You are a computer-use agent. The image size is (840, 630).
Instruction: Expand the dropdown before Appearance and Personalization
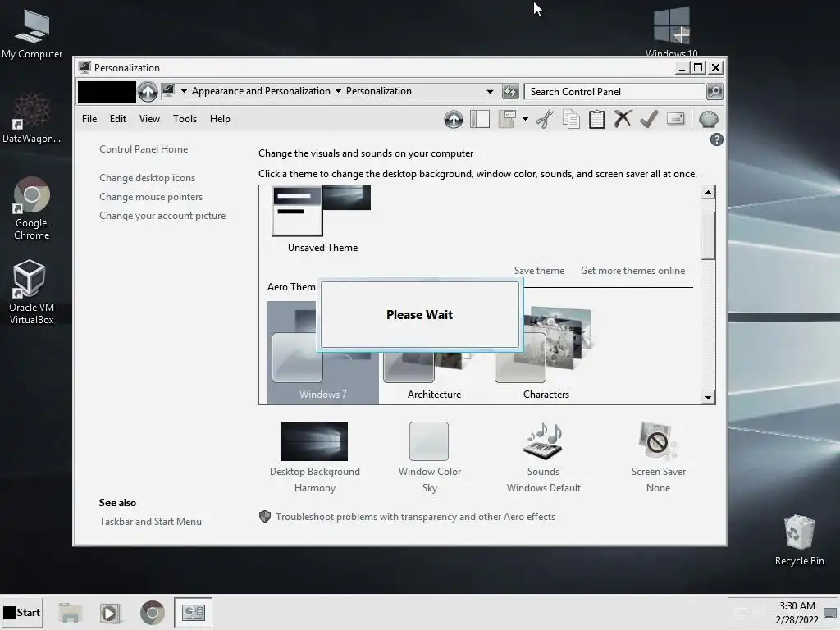point(184,91)
